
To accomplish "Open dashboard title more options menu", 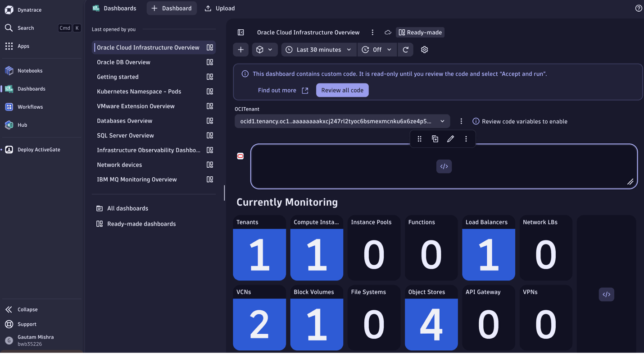I will (372, 32).
